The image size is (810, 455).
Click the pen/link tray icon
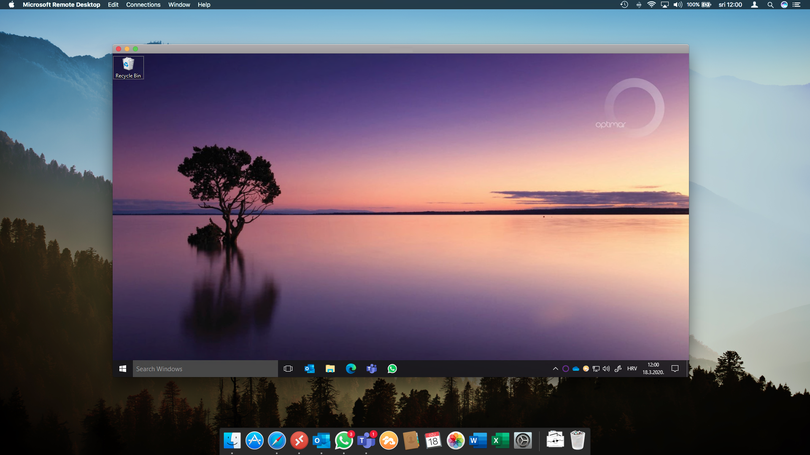pyautogui.click(x=618, y=369)
